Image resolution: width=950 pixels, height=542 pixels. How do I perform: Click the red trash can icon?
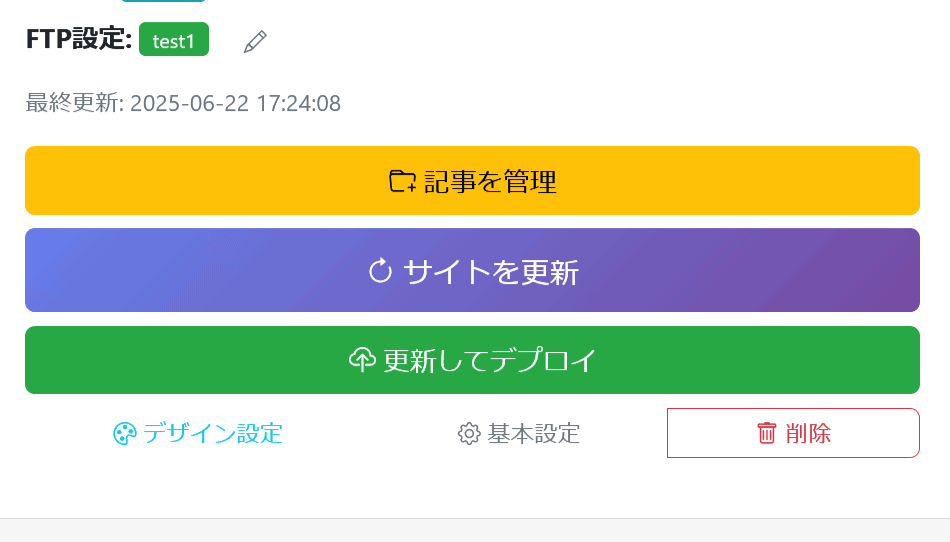pos(766,433)
